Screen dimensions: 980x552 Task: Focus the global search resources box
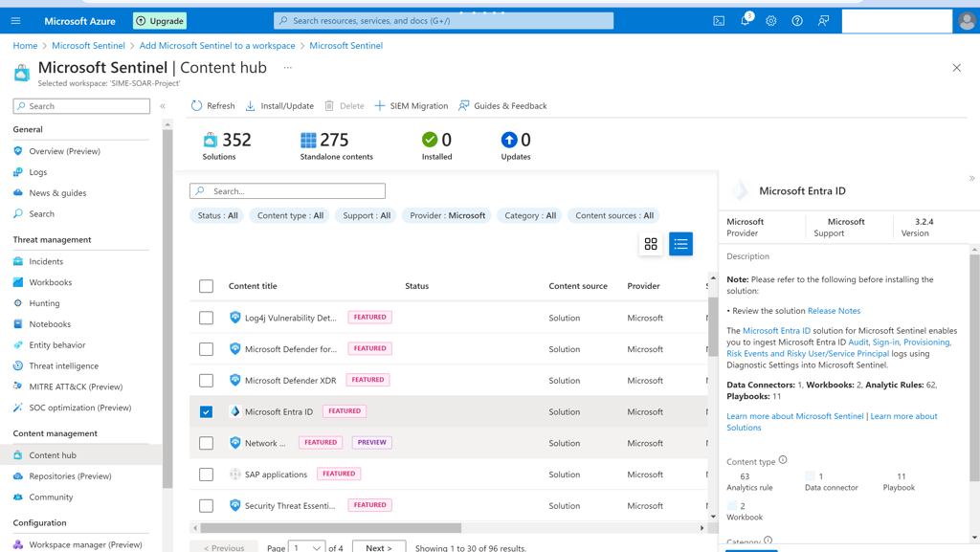click(x=443, y=21)
